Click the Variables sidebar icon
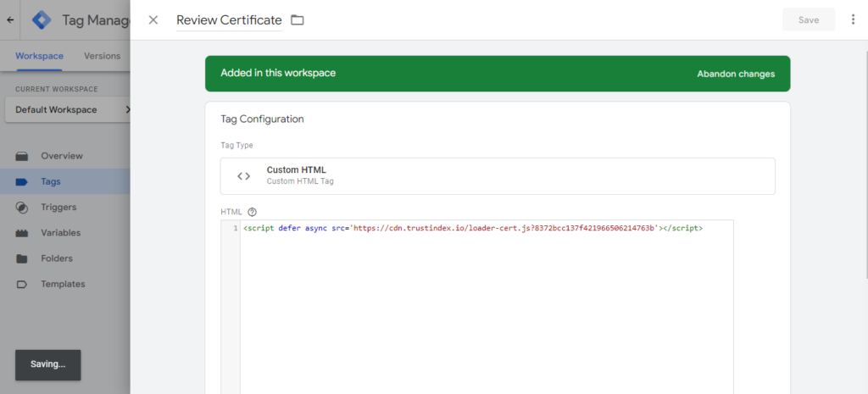 pos(23,233)
